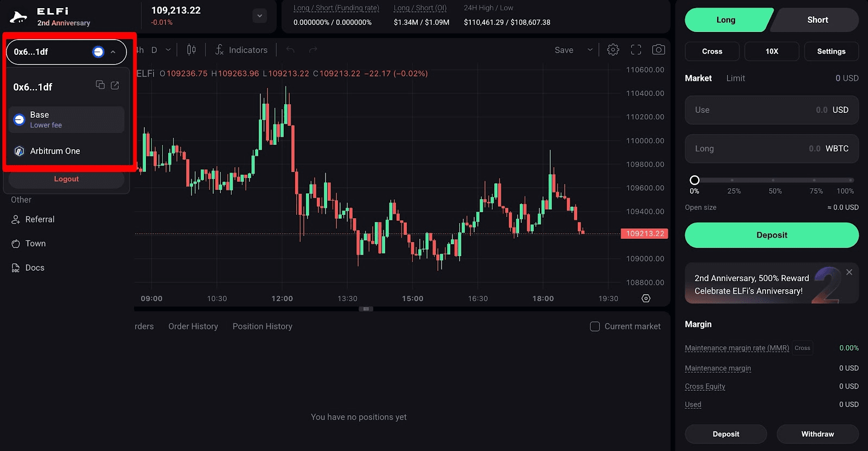
Task: Click the Cross Equity label
Action: click(x=705, y=386)
